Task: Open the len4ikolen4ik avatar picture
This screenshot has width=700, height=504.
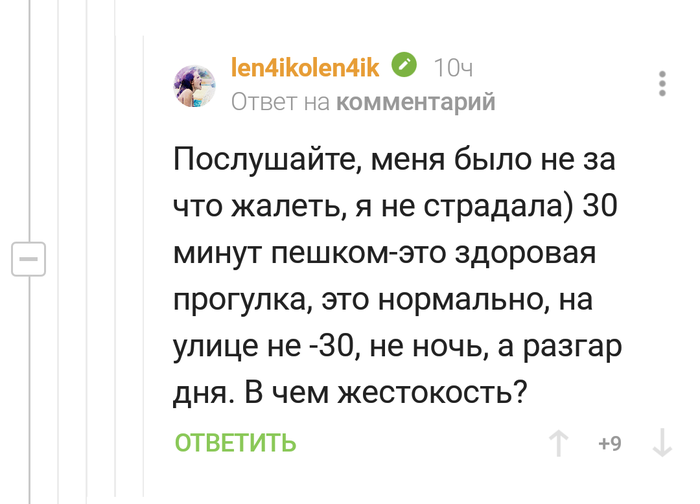Action: (x=196, y=86)
